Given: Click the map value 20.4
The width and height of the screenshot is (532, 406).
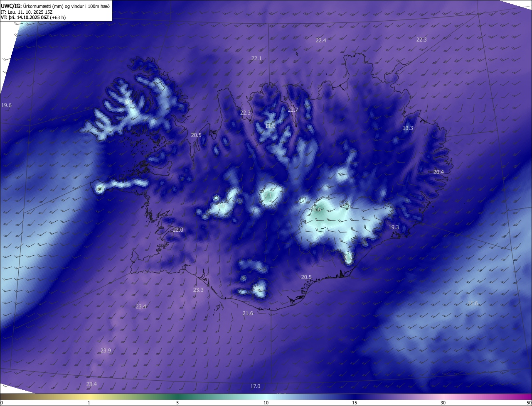Looking at the screenshot, I should [x=438, y=172].
